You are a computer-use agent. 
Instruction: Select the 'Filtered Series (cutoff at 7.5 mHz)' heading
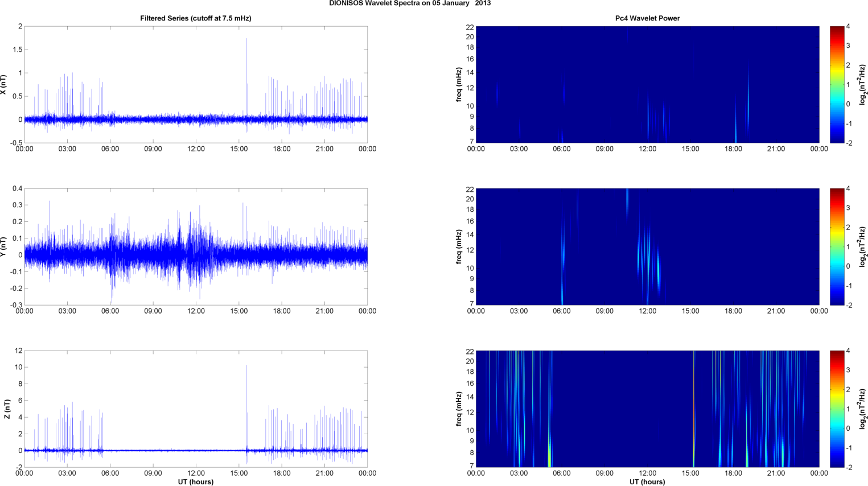(x=196, y=18)
